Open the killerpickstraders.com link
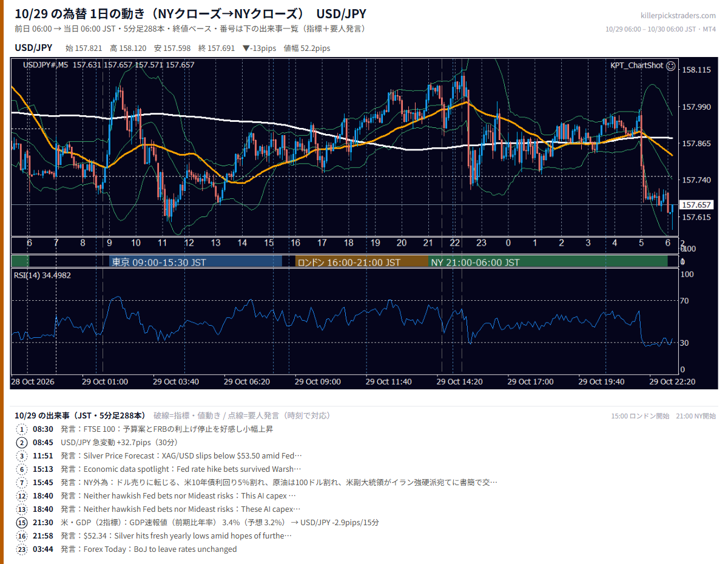 (x=678, y=16)
